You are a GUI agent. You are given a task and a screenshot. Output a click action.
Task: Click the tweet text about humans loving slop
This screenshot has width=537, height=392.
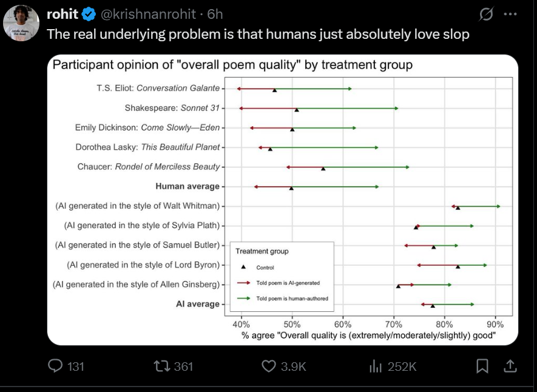(258, 34)
